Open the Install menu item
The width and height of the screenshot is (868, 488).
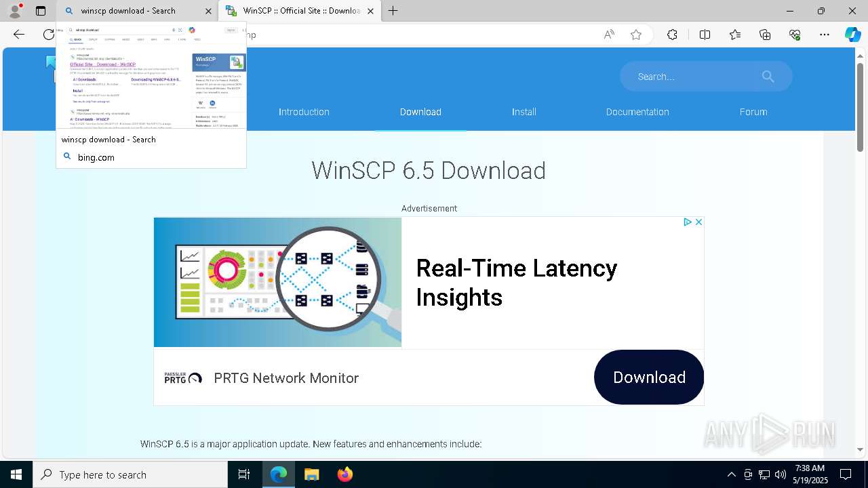(x=524, y=112)
